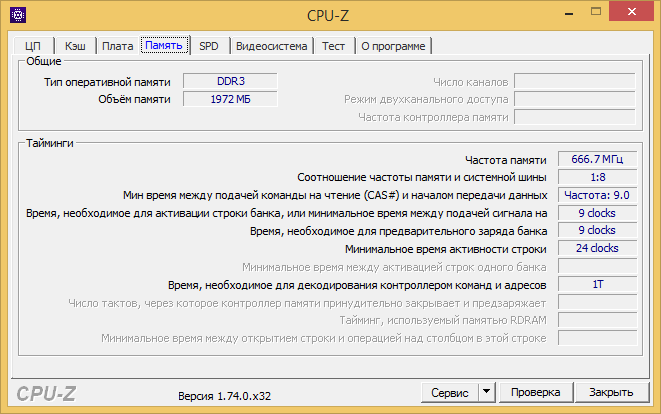Click the Частота памяти label
The image size is (661, 414).
tap(506, 160)
